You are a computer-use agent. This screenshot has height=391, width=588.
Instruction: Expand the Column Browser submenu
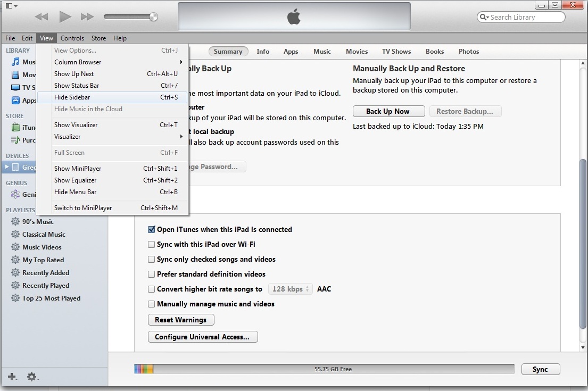[113, 62]
